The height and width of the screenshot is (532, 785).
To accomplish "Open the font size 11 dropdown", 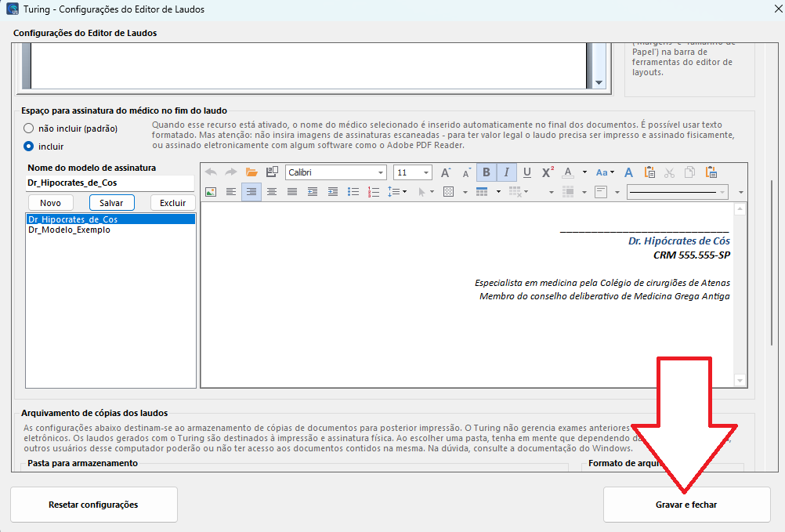I will 426,172.
